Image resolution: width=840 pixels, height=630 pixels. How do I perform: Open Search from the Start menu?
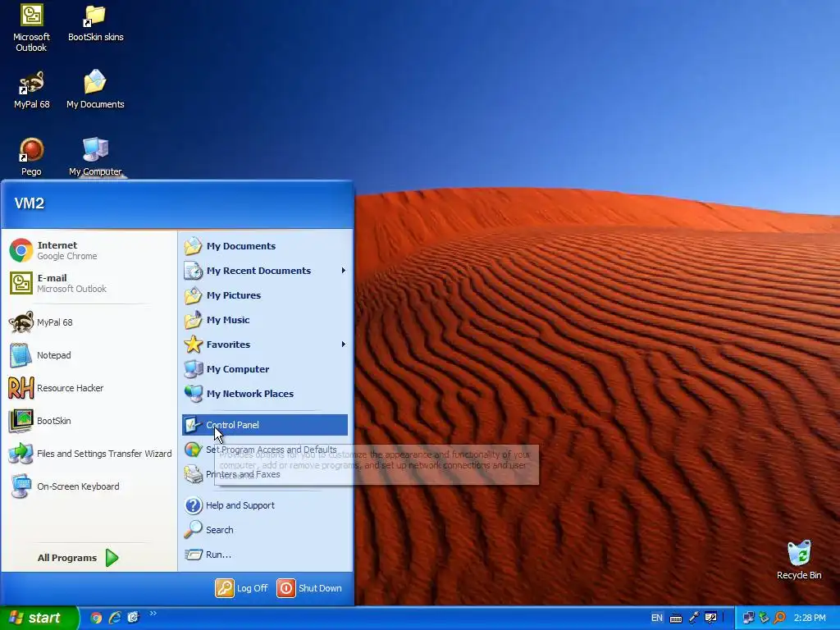(x=265, y=530)
